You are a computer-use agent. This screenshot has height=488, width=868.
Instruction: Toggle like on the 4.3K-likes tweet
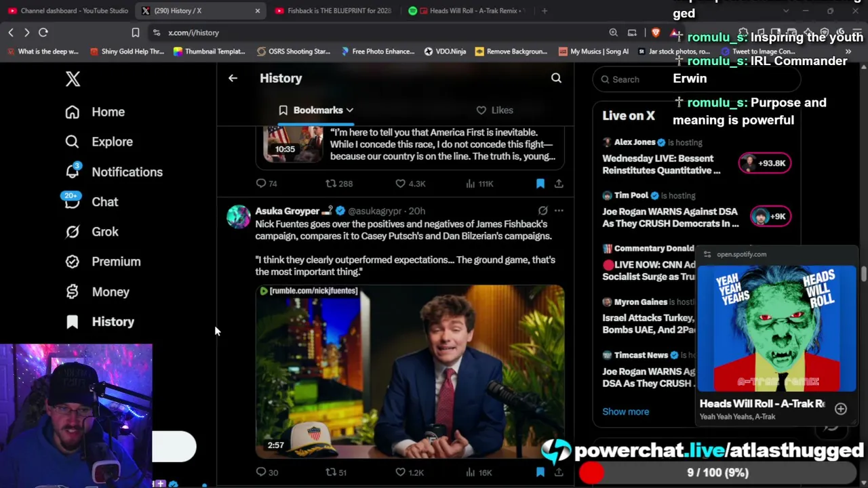[x=410, y=184]
